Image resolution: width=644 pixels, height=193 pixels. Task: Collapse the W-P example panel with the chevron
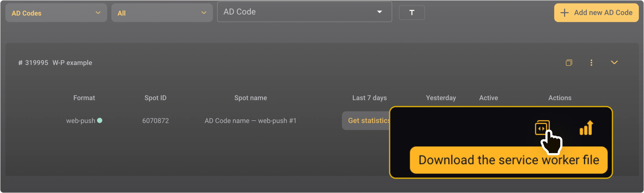(614, 62)
